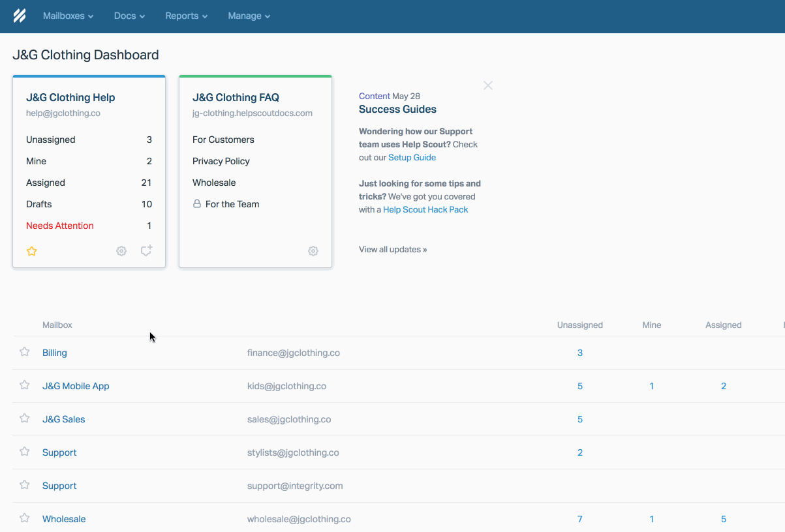Dismiss the Success Guides update panel
The height and width of the screenshot is (532, 785).
[x=487, y=85]
